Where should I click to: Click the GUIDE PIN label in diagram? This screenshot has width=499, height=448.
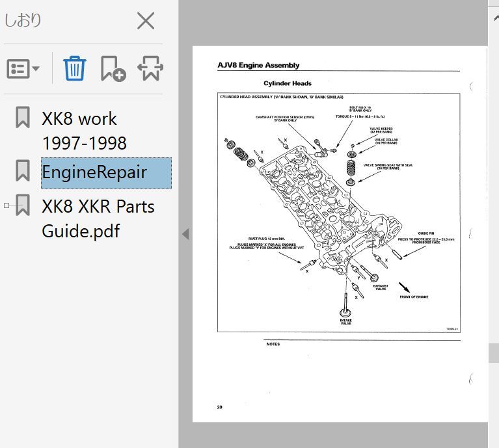click(x=425, y=233)
